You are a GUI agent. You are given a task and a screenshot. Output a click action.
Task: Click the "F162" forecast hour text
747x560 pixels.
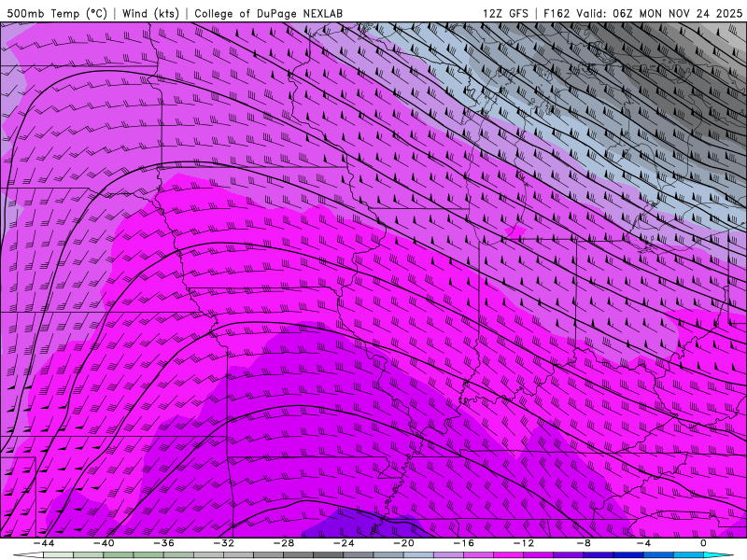(557, 13)
